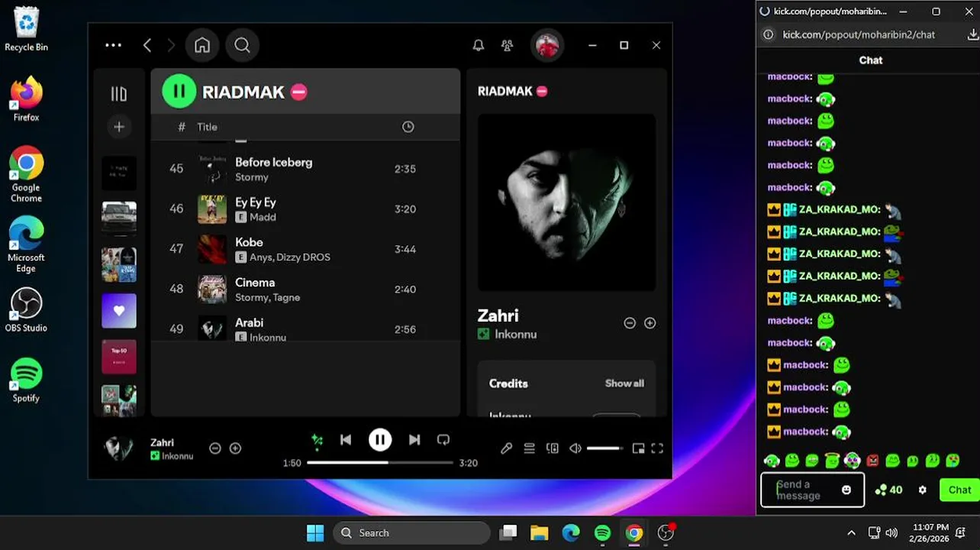Click the duration clock column header
Image resolution: width=980 pixels, height=550 pixels.
pyautogui.click(x=408, y=127)
